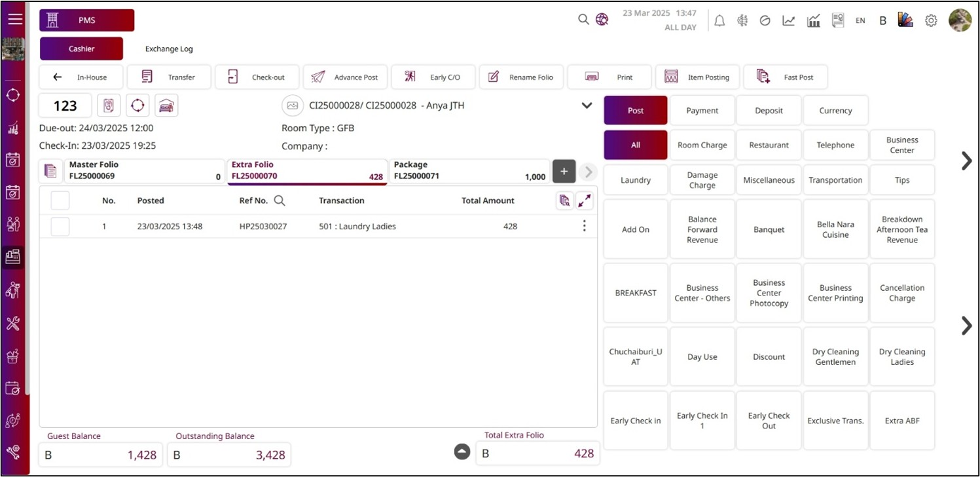Click the color palette icon in top bar

(905, 20)
